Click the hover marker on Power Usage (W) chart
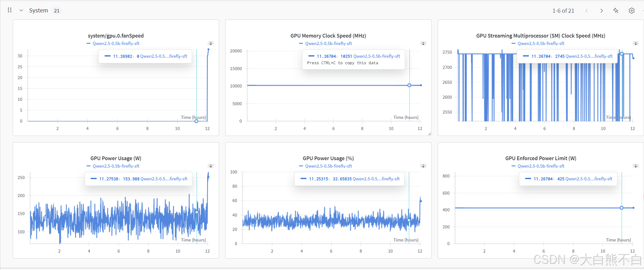The width and height of the screenshot is (644, 270). pyautogui.click(x=197, y=212)
